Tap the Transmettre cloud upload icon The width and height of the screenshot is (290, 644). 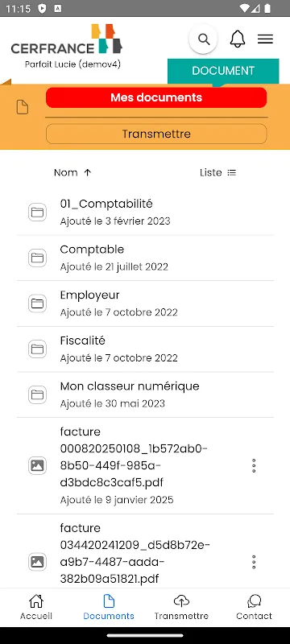pos(181,601)
